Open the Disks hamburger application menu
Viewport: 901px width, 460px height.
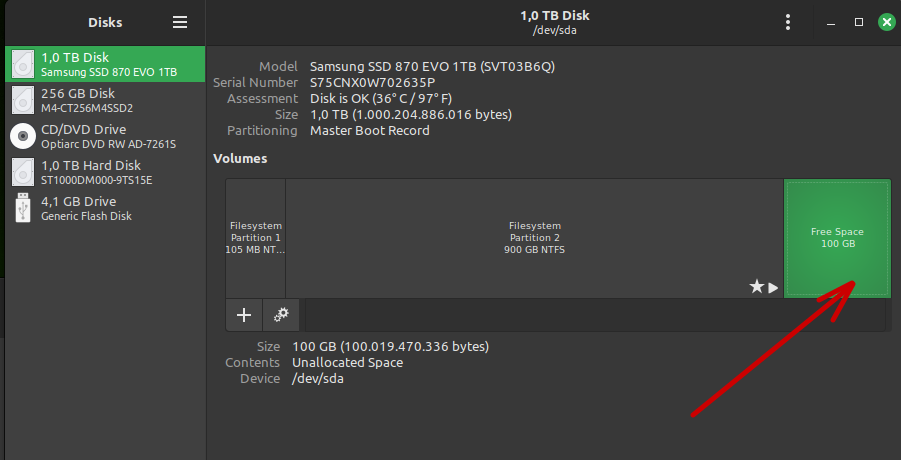tap(180, 22)
